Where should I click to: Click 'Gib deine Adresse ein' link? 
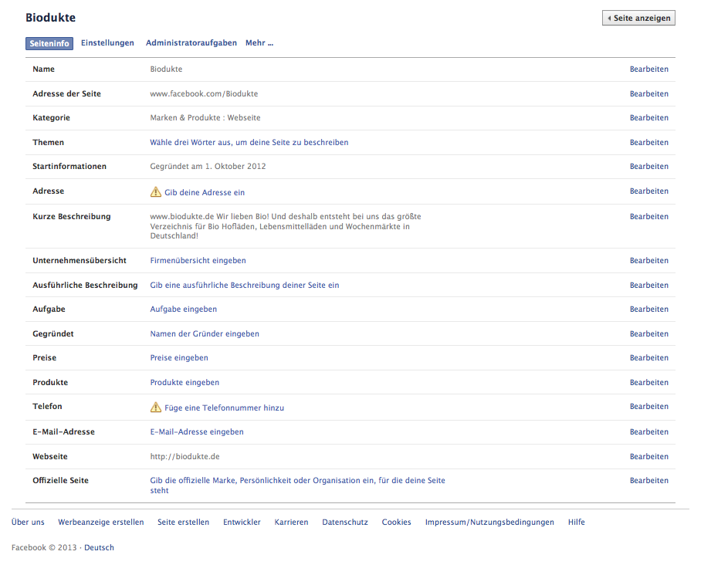point(205,193)
